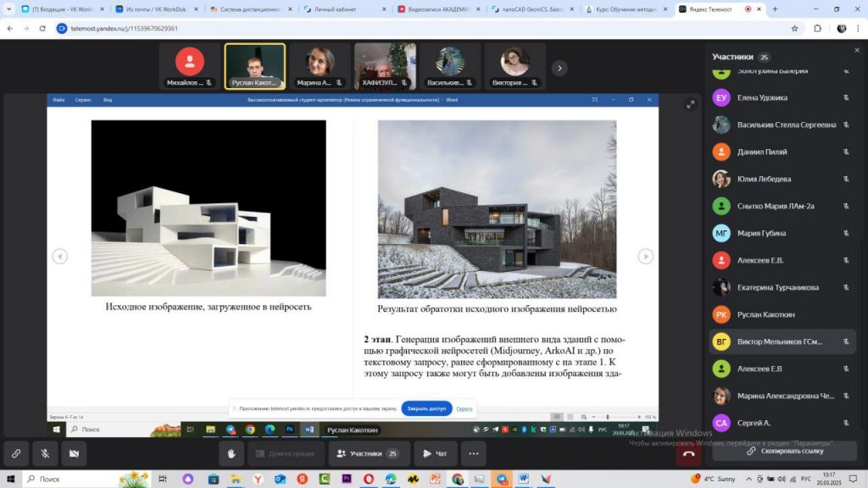This screenshot has height=488, width=868.
Task: Close the Участники participants panel
Action: (856, 51)
